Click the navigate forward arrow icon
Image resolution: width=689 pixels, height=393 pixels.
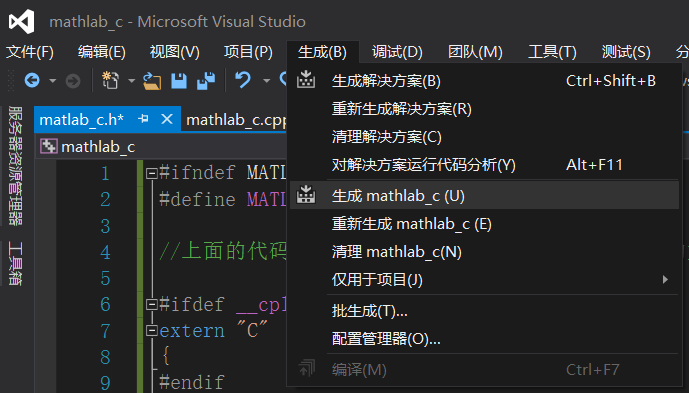pyautogui.click(x=73, y=81)
